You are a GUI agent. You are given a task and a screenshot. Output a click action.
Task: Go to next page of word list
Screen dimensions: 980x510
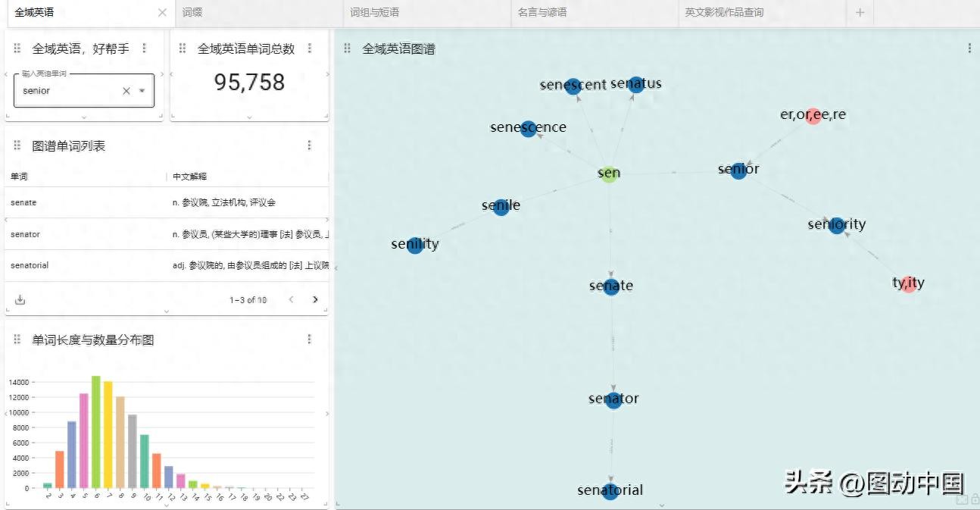click(315, 300)
